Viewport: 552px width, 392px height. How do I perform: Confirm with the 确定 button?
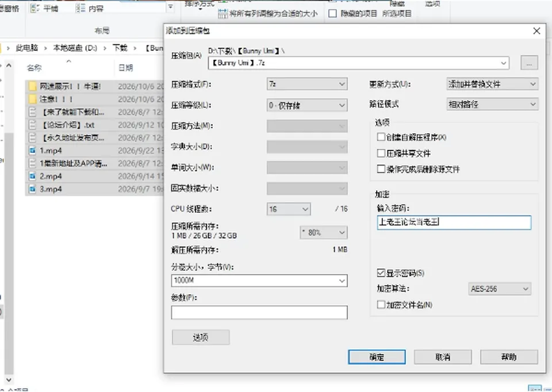point(377,357)
